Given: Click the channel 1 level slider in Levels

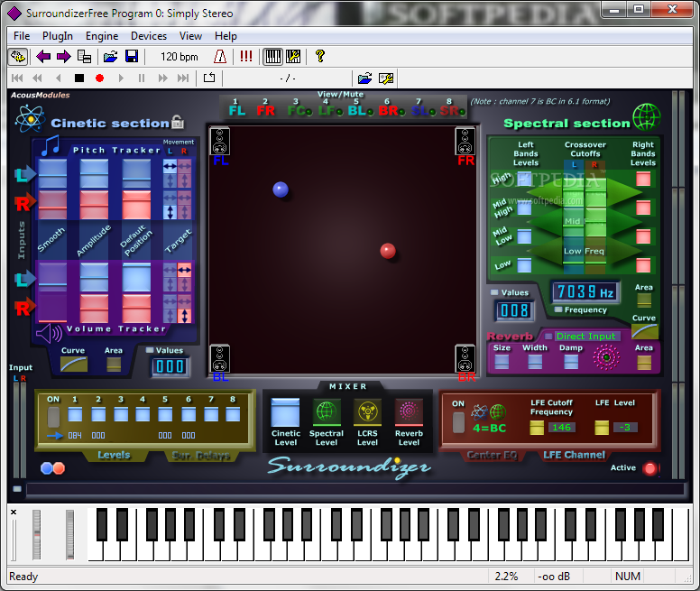Looking at the screenshot, I should 75,415.
